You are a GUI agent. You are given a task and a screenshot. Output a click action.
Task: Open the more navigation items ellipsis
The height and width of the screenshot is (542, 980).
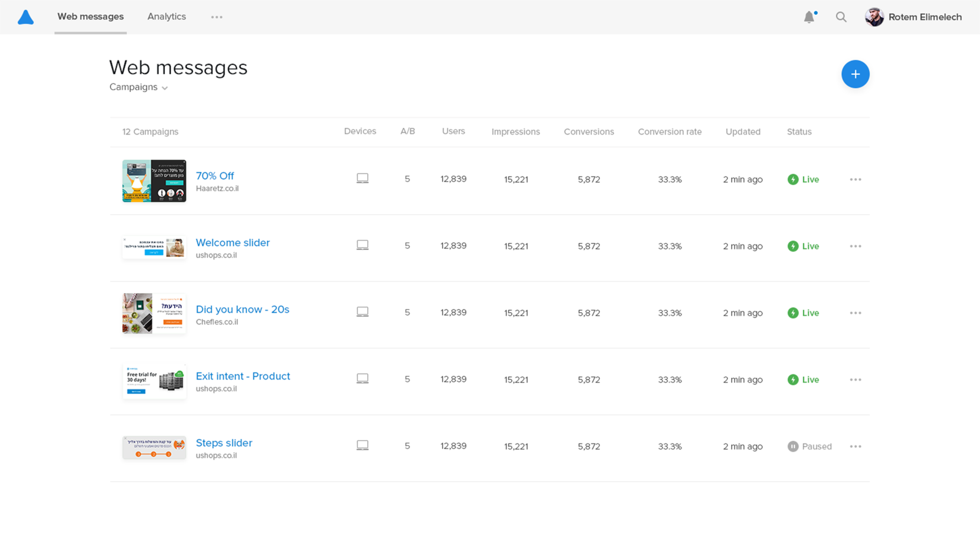coord(216,17)
